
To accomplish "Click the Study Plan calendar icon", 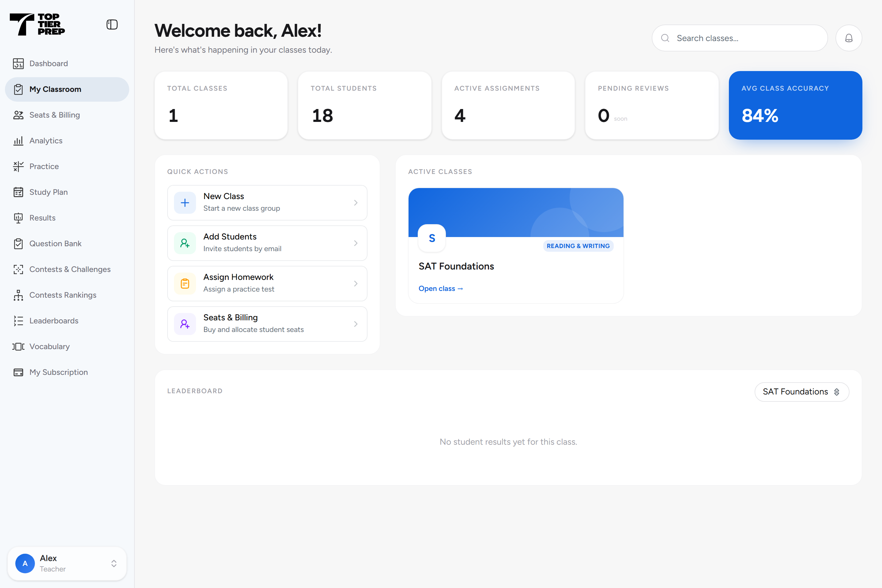I will point(18,192).
